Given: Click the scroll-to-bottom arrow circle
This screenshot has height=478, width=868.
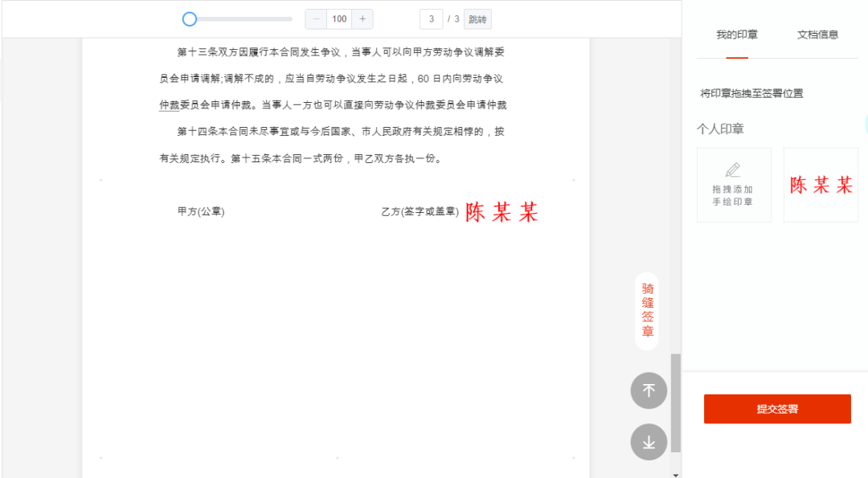Looking at the screenshot, I should [649, 442].
